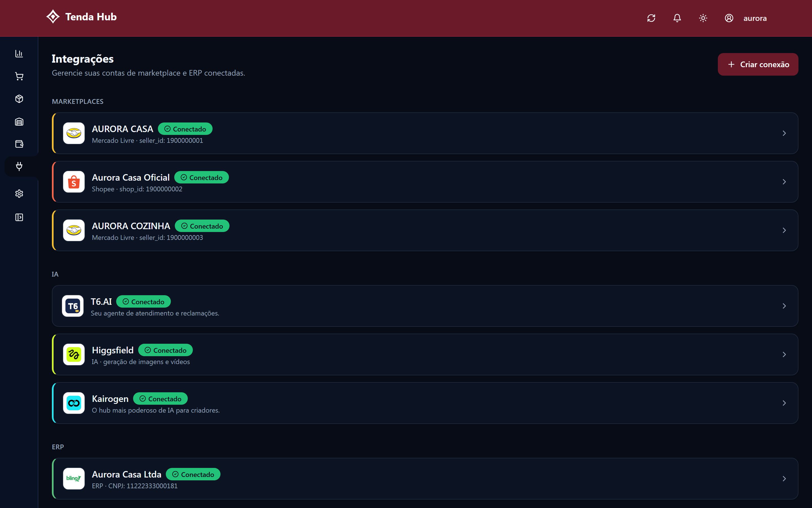This screenshot has width=812, height=508.
Task: Open the dashboard bar chart sidebar icon
Action: click(x=19, y=54)
